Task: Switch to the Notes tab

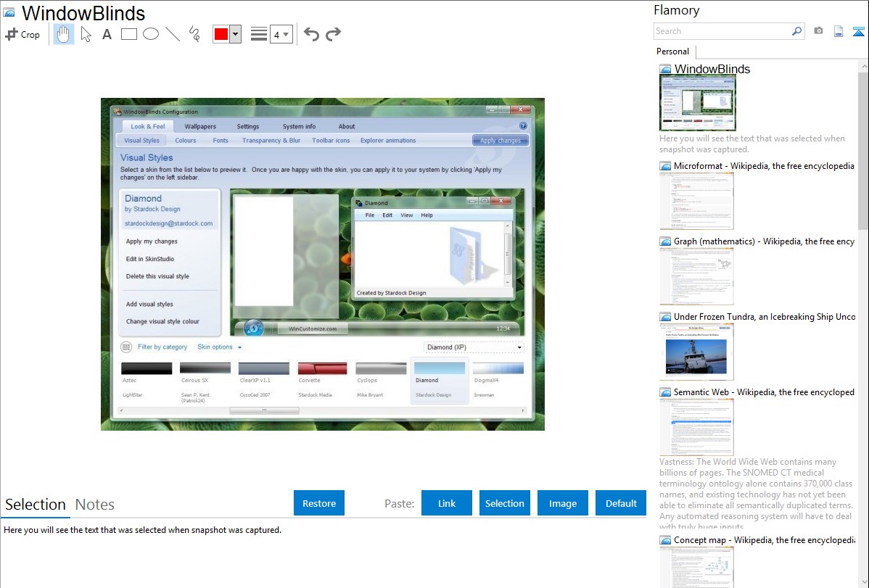Action: point(95,505)
